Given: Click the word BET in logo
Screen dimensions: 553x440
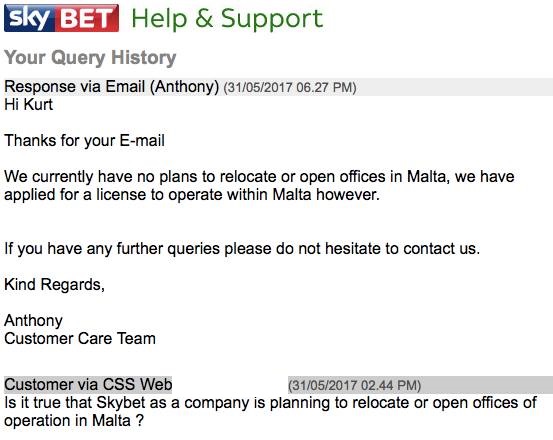Looking at the screenshot, I should pyautogui.click(x=87, y=18).
